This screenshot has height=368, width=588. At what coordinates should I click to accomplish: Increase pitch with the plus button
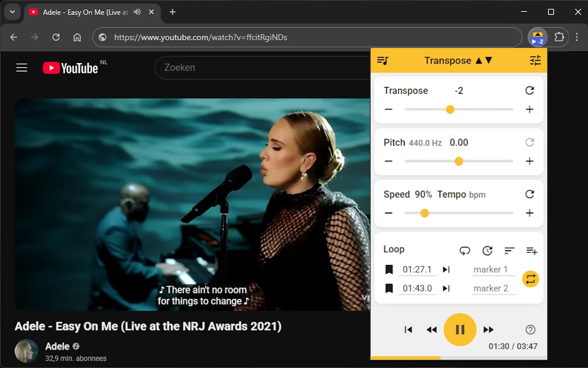pyautogui.click(x=529, y=161)
